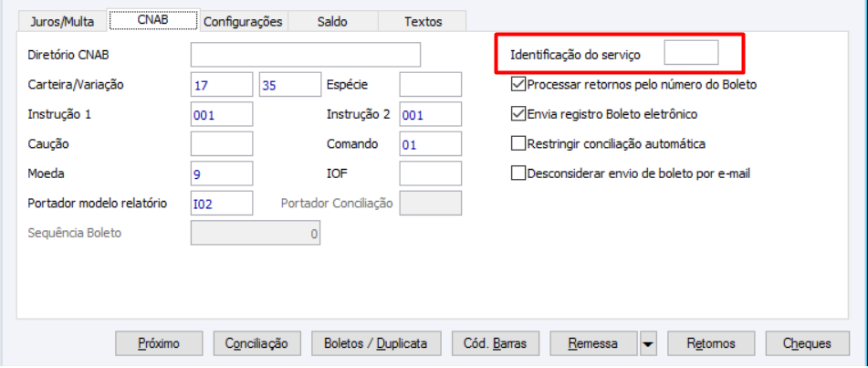The height and width of the screenshot is (368, 868).
Task: Select the Moeda field
Action: point(221,173)
